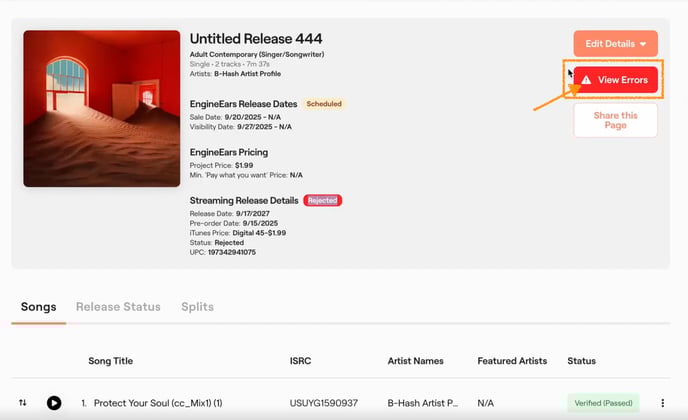Play Protect Your Soul track
This screenshot has height=420, width=688.
tap(54, 402)
